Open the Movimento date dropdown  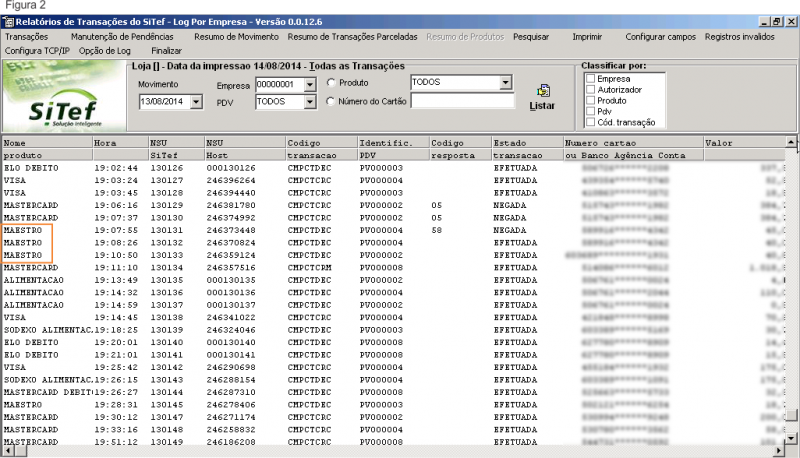pos(196,101)
